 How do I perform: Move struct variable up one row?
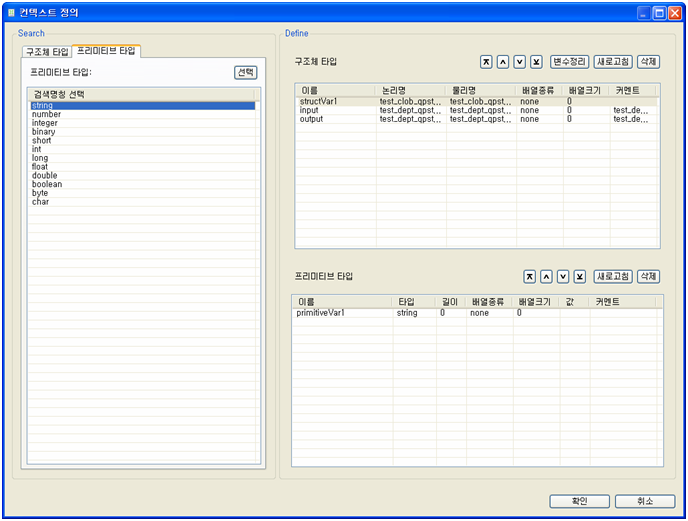pyautogui.click(x=503, y=62)
